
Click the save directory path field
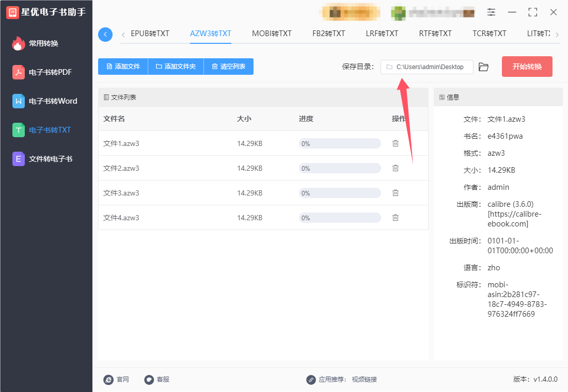[427, 67]
